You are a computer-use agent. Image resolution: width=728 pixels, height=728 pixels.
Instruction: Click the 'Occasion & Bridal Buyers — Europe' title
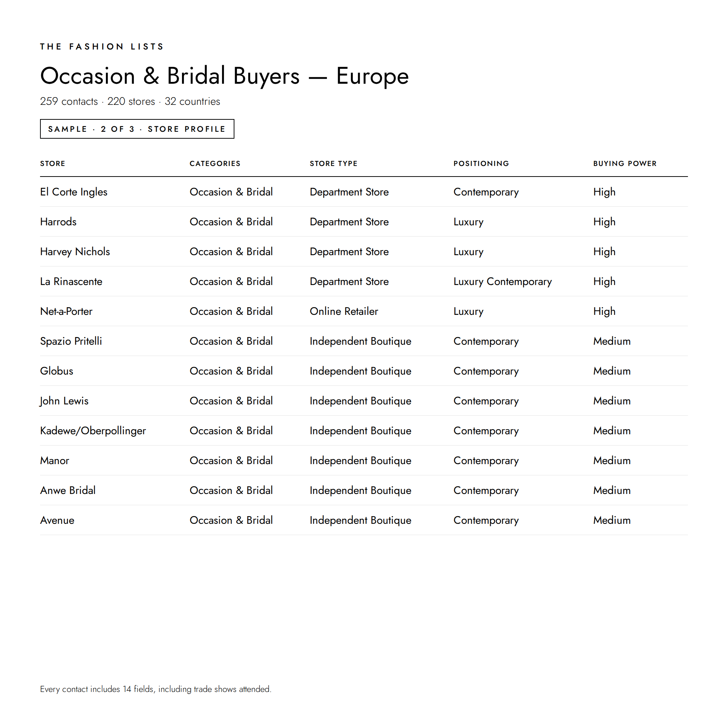(x=225, y=76)
